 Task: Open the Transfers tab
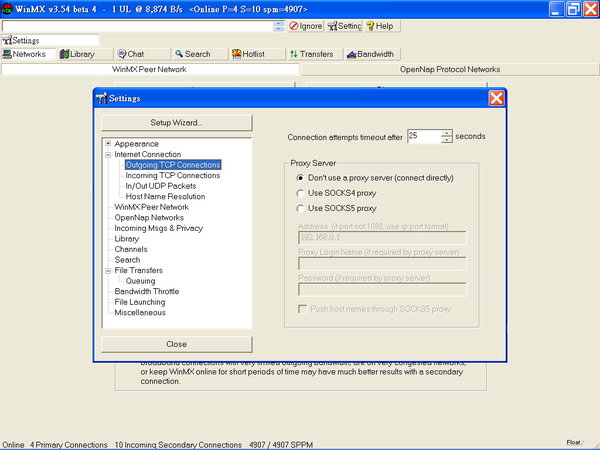pyautogui.click(x=316, y=54)
